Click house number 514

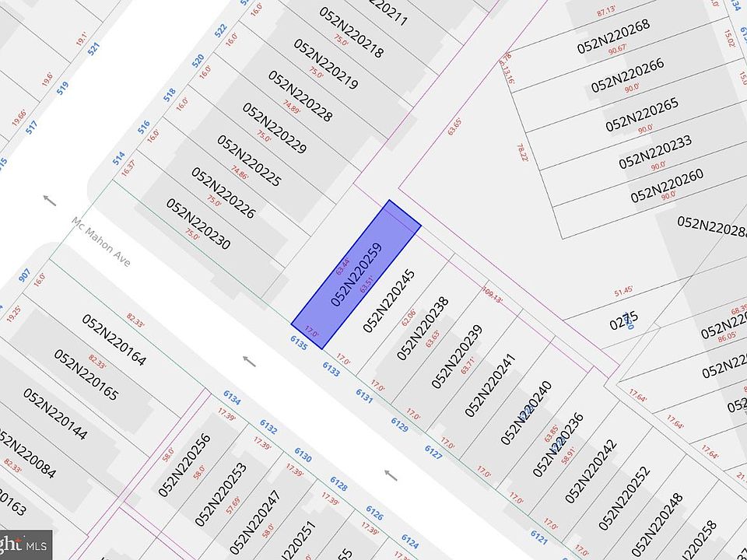(x=118, y=158)
